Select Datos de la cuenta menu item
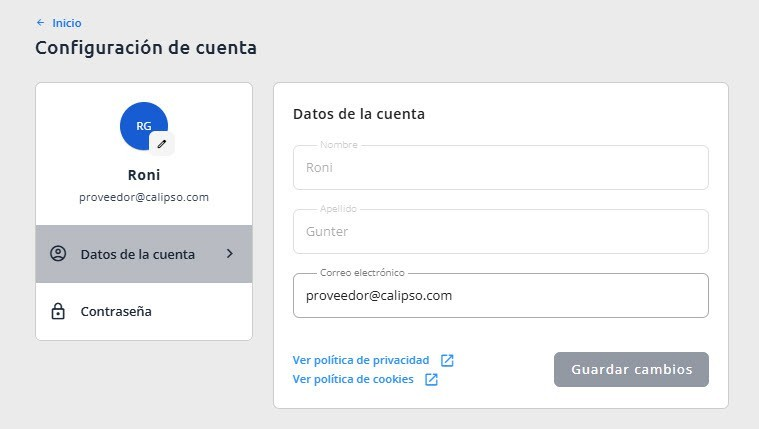 (x=144, y=254)
